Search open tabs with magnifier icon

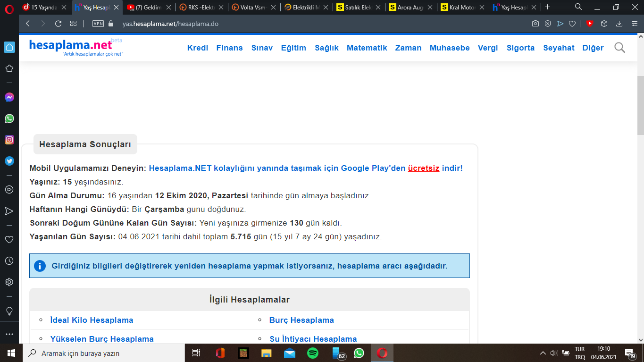(578, 7)
